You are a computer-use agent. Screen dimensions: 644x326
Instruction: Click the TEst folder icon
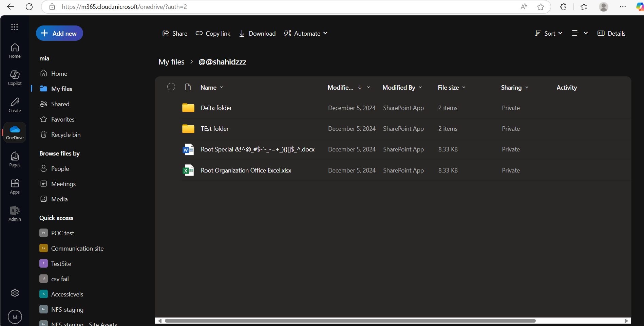[188, 128]
